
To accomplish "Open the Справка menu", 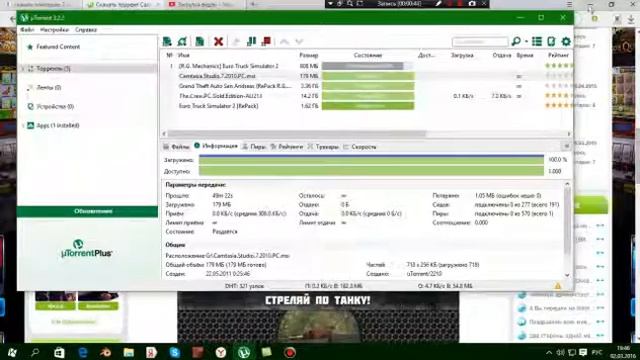I will click(86, 30).
